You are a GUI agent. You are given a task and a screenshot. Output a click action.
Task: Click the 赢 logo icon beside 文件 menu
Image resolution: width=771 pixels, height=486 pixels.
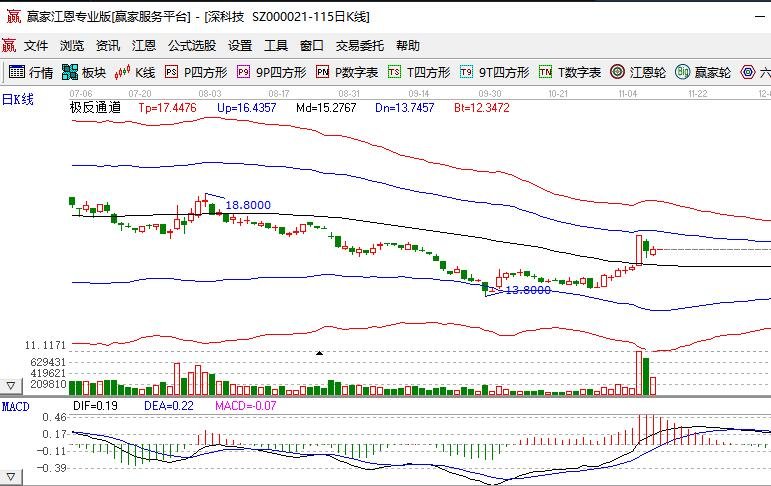click(9, 45)
